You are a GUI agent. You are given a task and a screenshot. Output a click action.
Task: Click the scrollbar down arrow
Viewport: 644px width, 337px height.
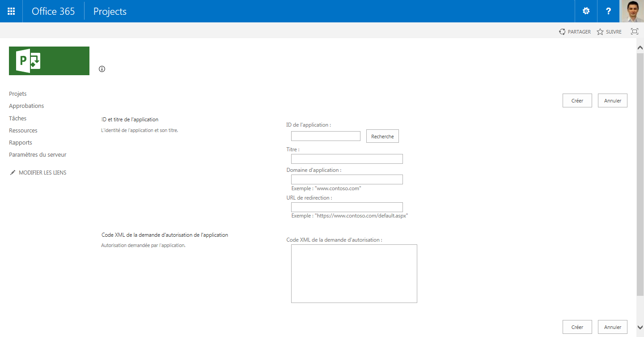pyautogui.click(x=640, y=327)
